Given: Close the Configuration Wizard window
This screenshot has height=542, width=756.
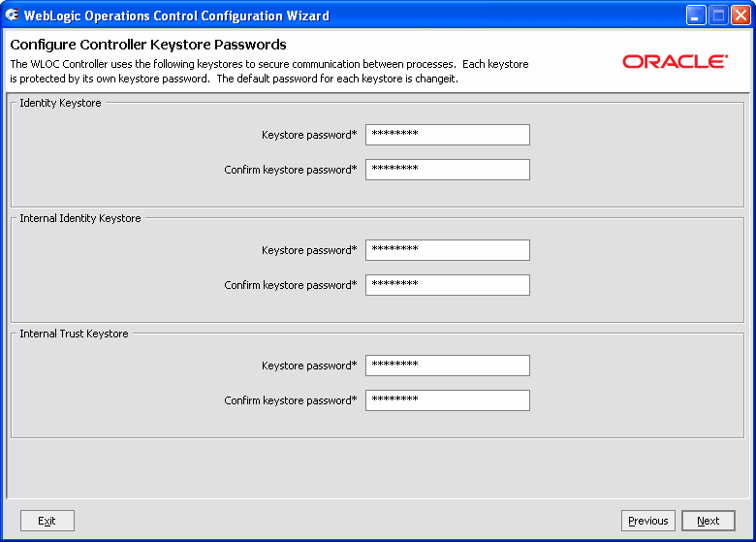Looking at the screenshot, I should 740,16.
